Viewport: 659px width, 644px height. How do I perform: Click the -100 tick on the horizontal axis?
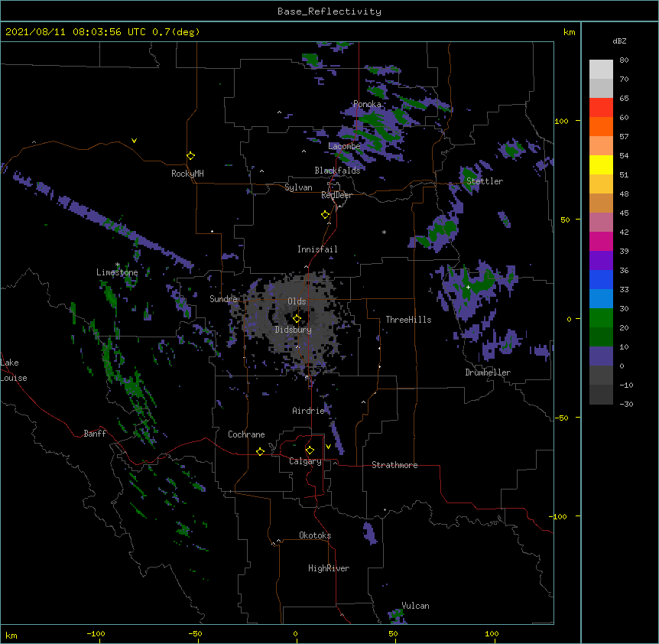(x=96, y=633)
